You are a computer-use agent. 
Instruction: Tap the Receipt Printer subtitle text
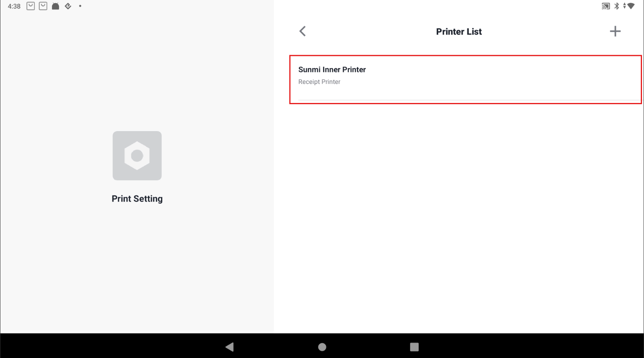pos(319,82)
